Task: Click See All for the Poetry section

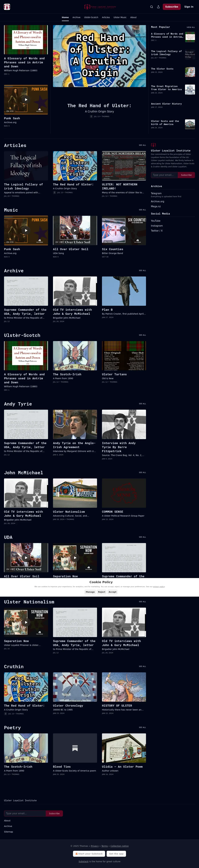Action: 142,727
